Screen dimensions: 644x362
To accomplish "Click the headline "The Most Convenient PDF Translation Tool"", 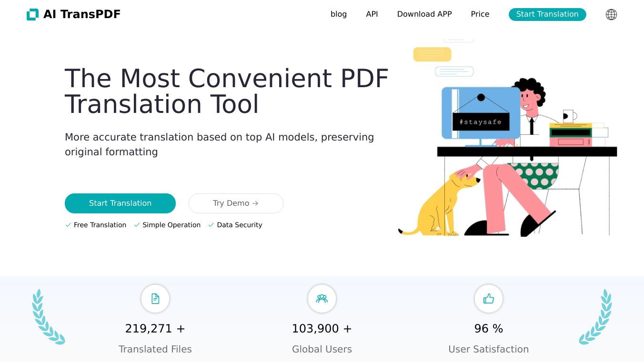I will point(227,91).
